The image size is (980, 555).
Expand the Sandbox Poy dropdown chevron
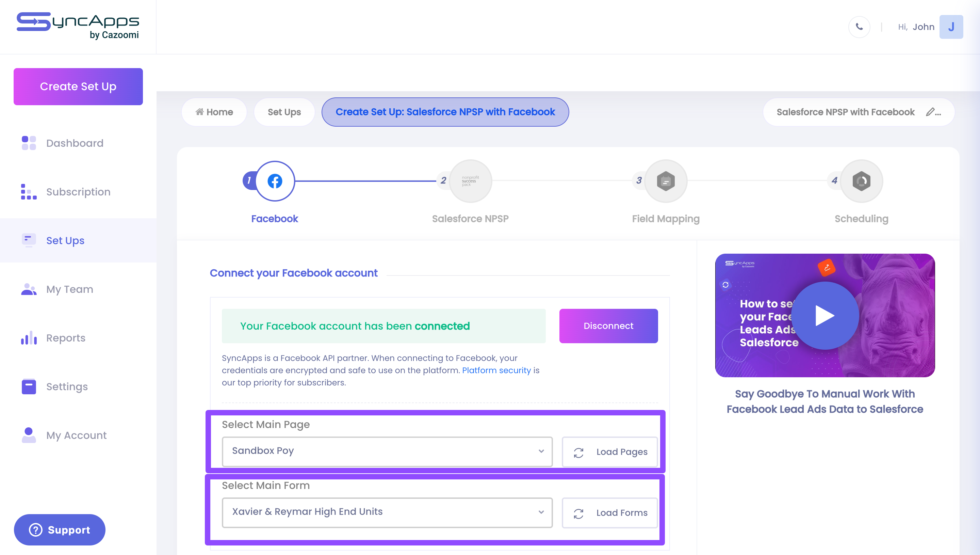point(541,451)
